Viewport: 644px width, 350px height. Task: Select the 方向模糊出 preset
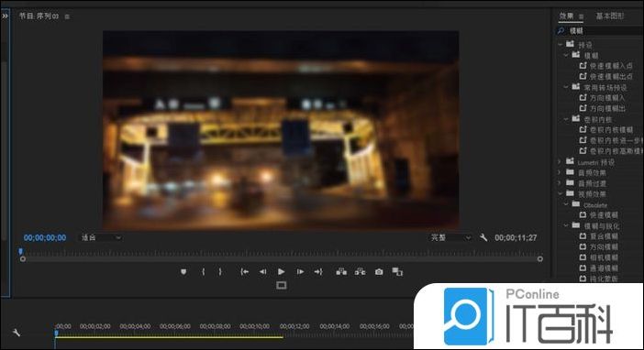tap(607, 108)
